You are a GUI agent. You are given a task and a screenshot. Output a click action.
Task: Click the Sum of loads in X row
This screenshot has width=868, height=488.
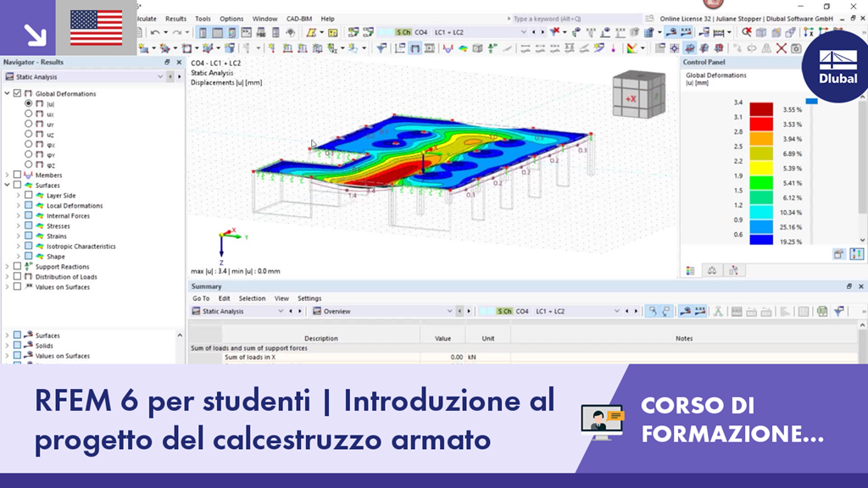coord(523,358)
